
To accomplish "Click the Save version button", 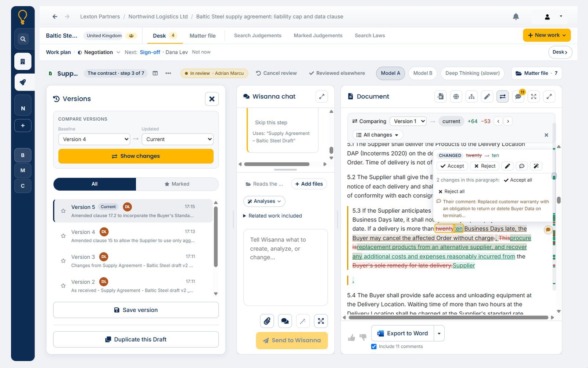I will (x=136, y=310).
